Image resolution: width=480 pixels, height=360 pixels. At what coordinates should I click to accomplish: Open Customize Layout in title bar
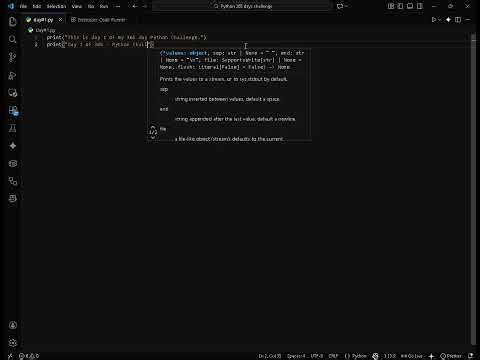(x=391, y=6)
